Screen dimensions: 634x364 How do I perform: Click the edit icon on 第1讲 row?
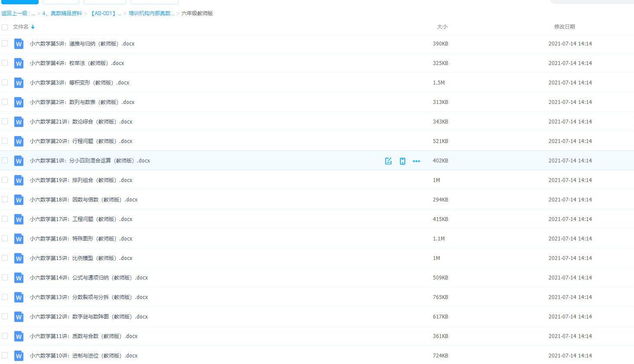(x=388, y=161)
